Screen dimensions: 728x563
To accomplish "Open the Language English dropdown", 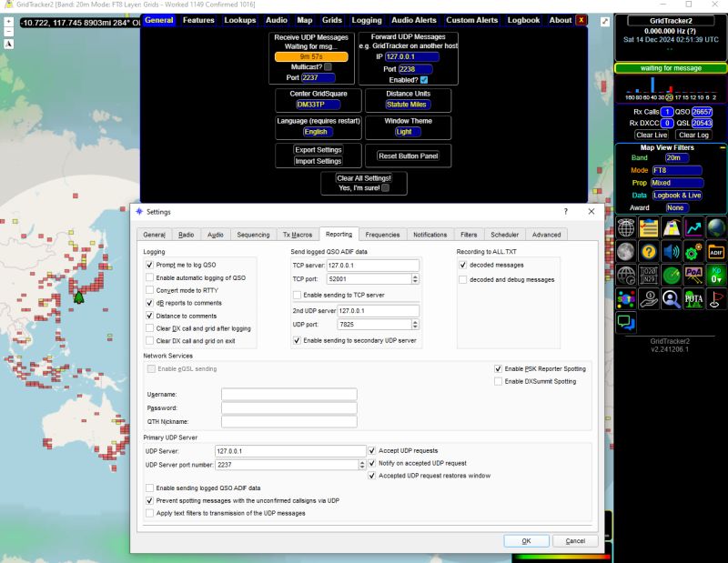I will click(x=318, y=132).
